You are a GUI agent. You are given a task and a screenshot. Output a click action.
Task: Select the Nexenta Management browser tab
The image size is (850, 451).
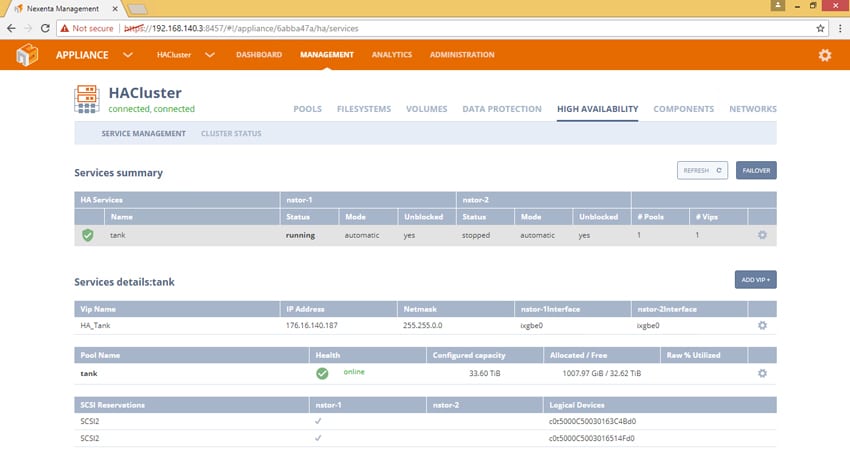[x=63, y=9]
